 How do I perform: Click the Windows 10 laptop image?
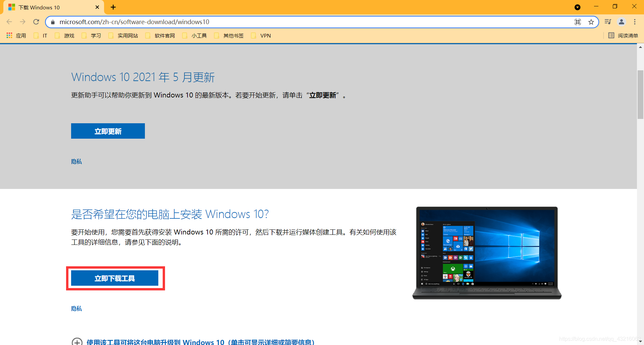point(487,253)
